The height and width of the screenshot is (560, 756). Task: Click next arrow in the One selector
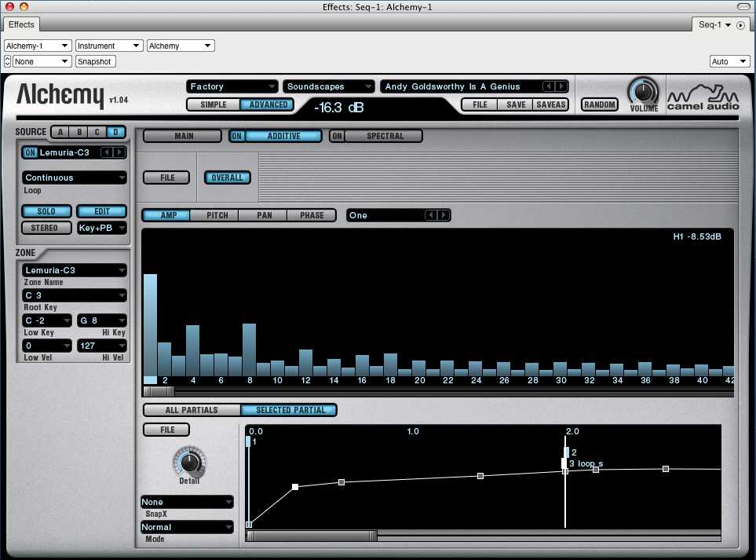443,215
